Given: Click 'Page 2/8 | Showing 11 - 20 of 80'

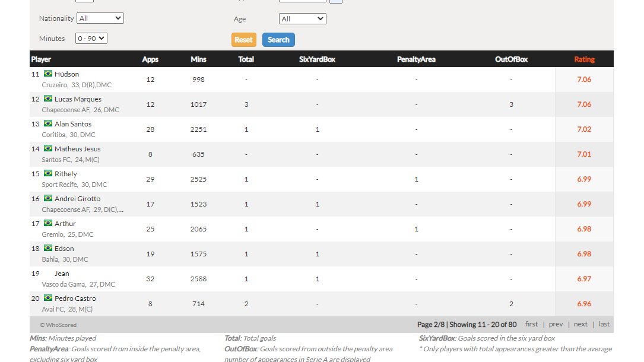Looking at the screenshot, I should click(x=467, y=324).
